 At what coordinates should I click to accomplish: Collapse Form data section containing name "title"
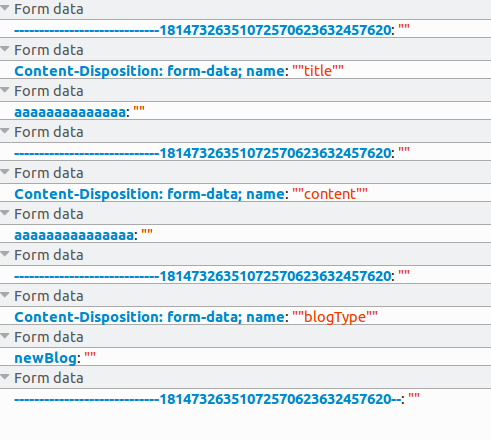coord(5,49)
